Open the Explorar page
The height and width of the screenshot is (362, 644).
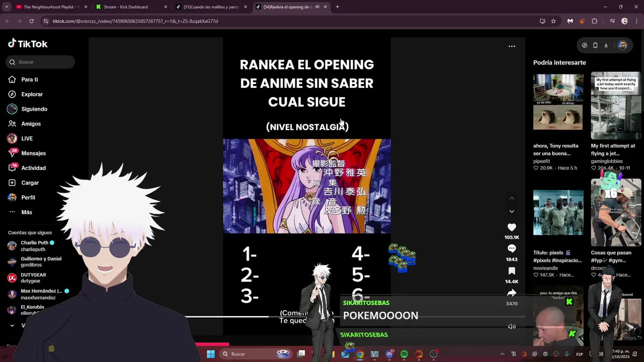[32, 94]
